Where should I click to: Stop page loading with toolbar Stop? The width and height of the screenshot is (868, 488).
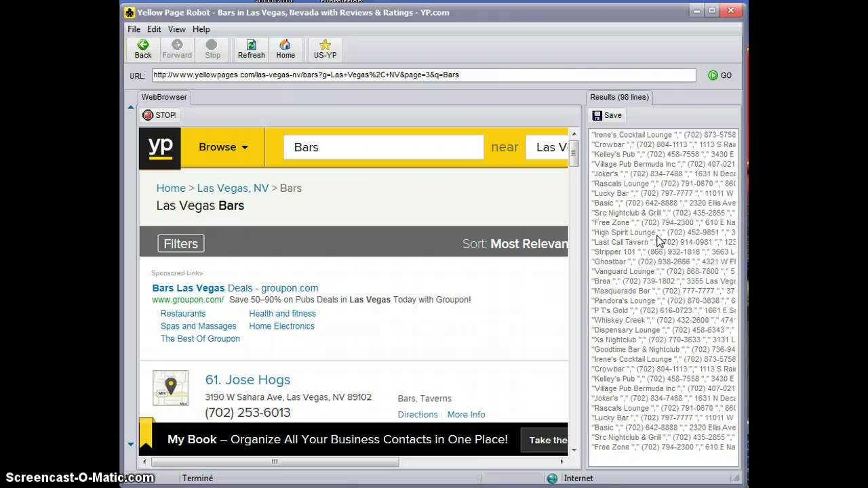(x=212, y=49)
